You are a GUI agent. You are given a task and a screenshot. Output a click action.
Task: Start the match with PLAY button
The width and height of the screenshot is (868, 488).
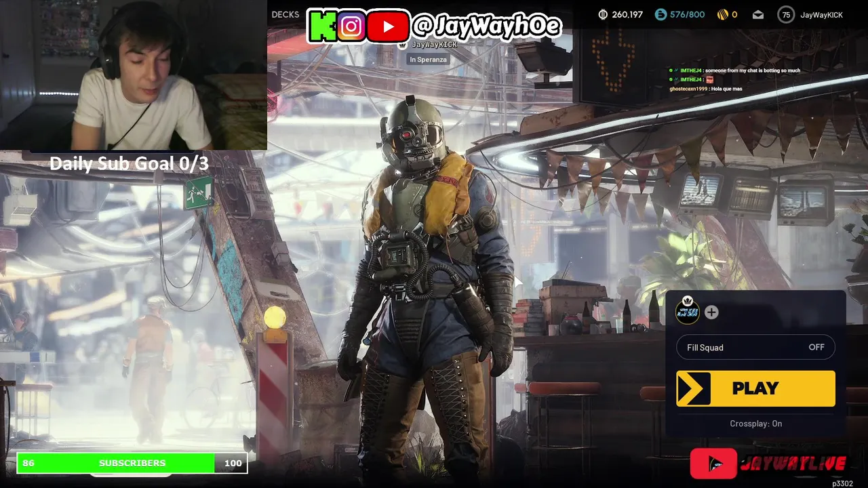pos(755,388)
